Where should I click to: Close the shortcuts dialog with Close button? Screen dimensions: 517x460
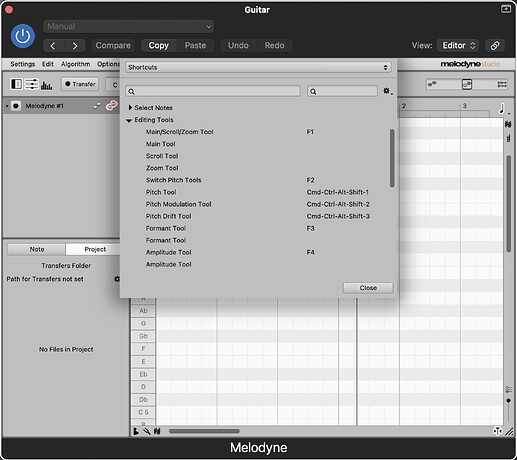(x=368, y=288)
